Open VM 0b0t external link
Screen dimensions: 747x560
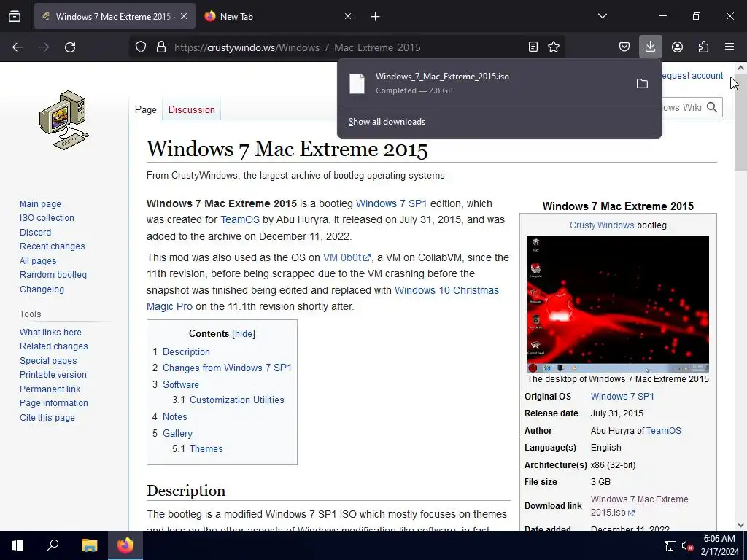click(347, 257)
